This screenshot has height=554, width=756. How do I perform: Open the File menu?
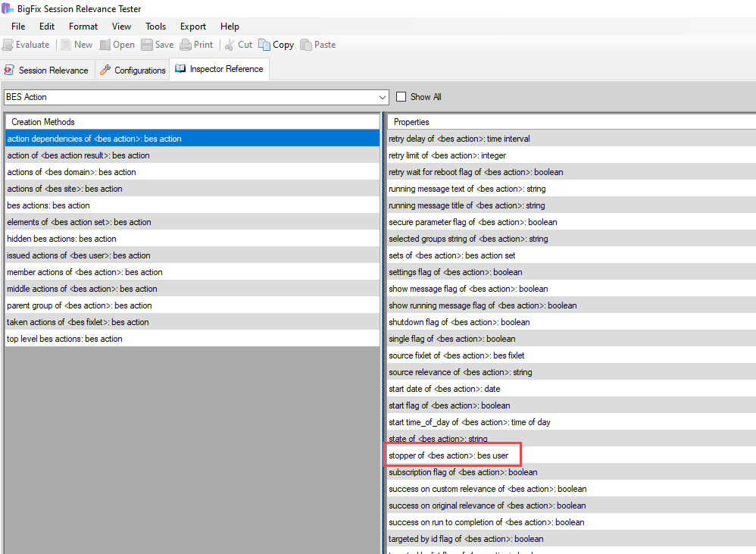coord(18,27)
